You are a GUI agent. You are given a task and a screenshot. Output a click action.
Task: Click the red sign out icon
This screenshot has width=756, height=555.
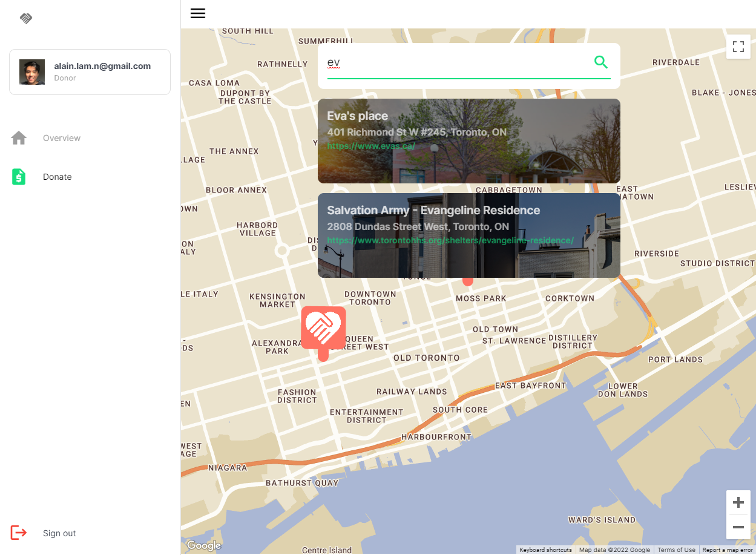(x=19, y=533)
